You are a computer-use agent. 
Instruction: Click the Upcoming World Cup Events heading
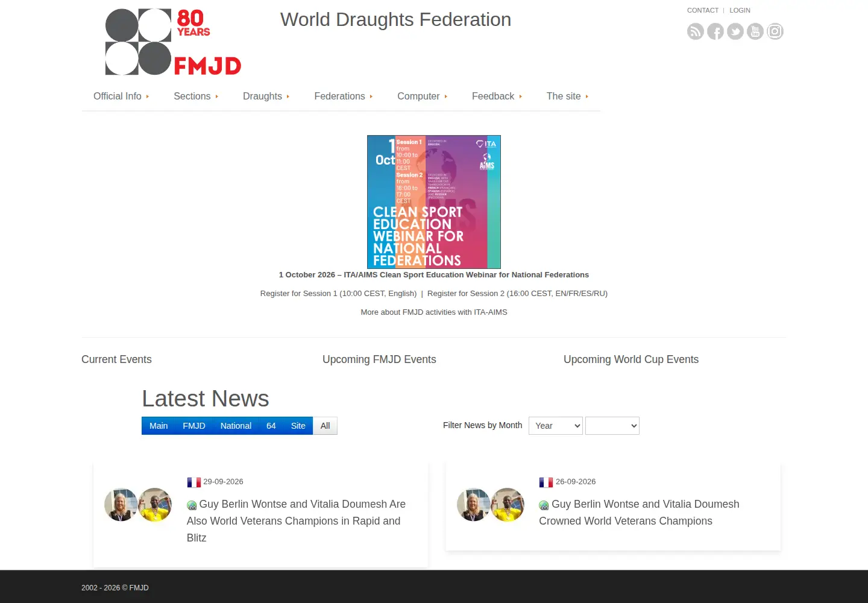pyautogui.click(x=631, y=359)
